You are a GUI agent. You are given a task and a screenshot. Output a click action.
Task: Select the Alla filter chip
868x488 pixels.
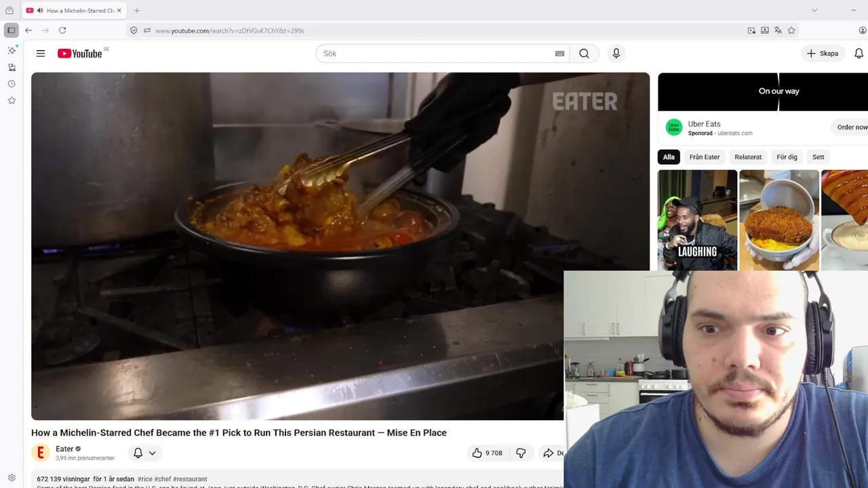pyautogui.click(x=669, y=157)
